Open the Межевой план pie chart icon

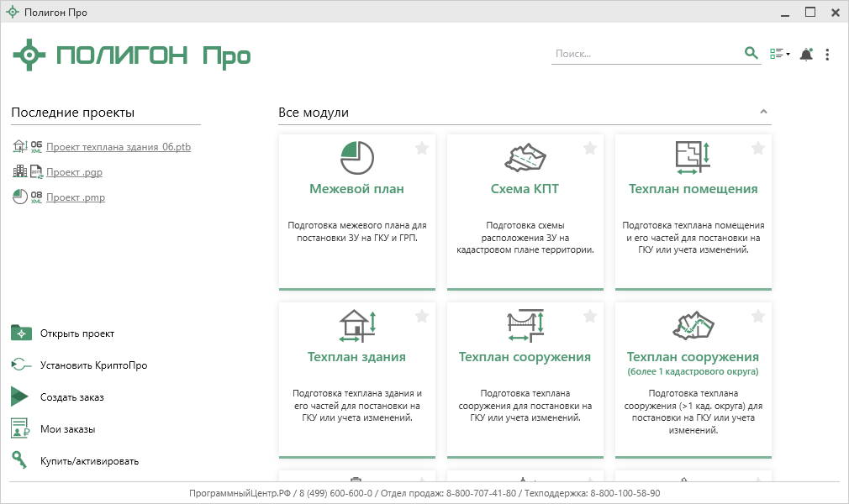tap(357, 157)
